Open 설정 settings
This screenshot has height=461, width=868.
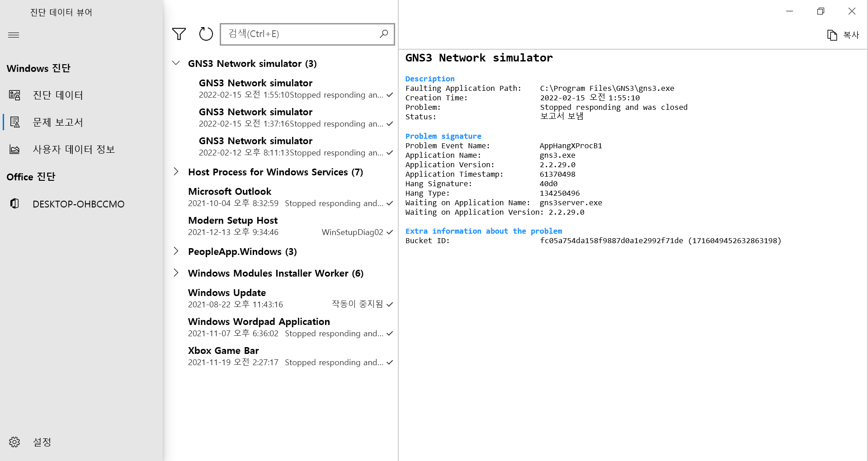point(81,442)
